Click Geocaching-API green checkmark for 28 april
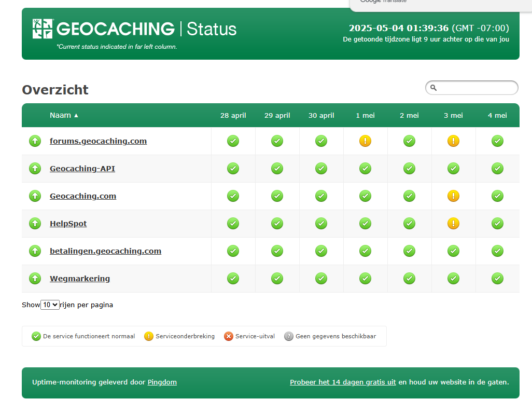This screenshot has width=532, height=413. tap(233, 169)
